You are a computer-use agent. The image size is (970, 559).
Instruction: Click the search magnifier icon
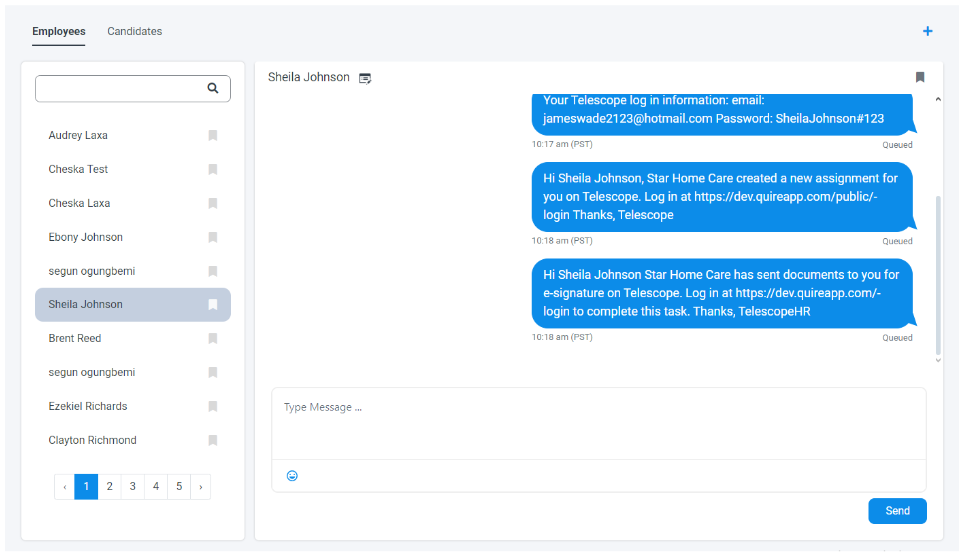(213, 88)
